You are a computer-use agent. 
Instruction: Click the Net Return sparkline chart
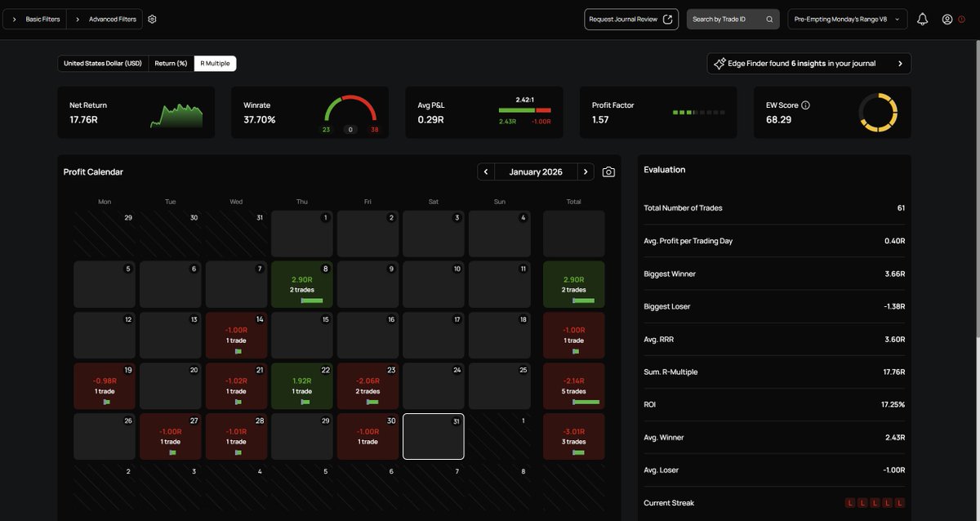(x=176, y=116)
